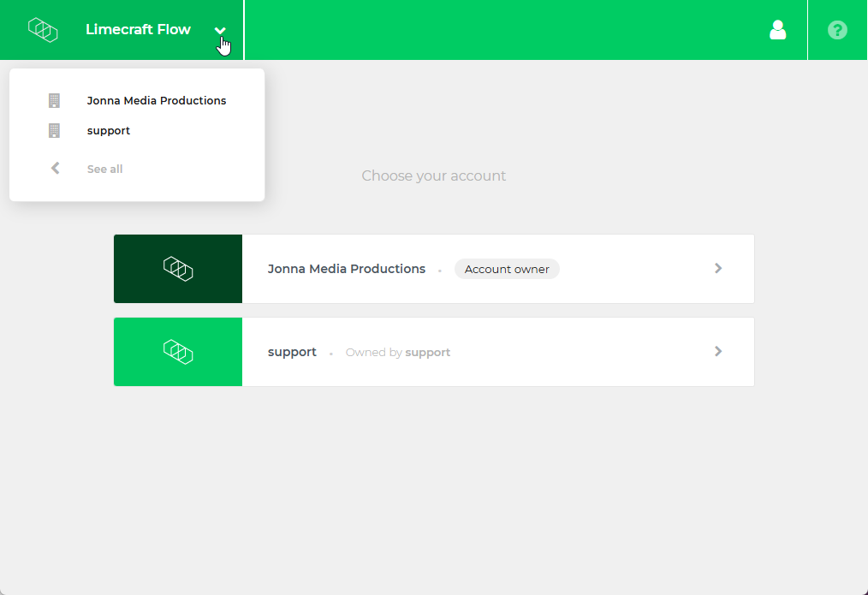868x595 pixels.
Task: Open the dark green Jonna Media Productions thumbnail
Action: tap(178, 269)
